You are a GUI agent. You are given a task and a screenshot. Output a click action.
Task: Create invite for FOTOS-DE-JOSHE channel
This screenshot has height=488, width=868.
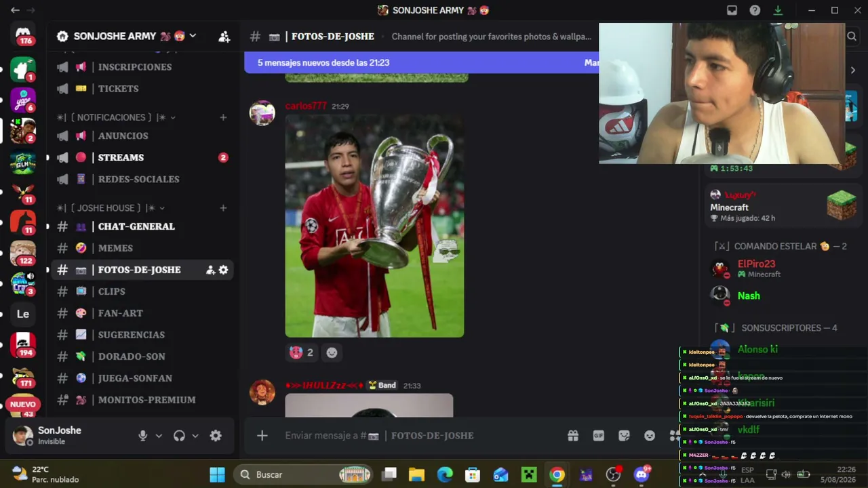(x=210, y=270)
